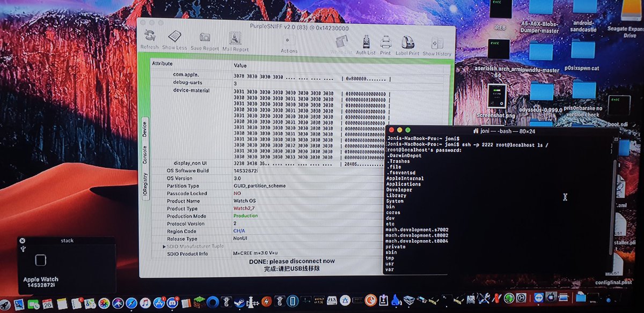644x313 pixels.
Task: Click the dimmed White List toolbar icon
Action: point(341,42)
